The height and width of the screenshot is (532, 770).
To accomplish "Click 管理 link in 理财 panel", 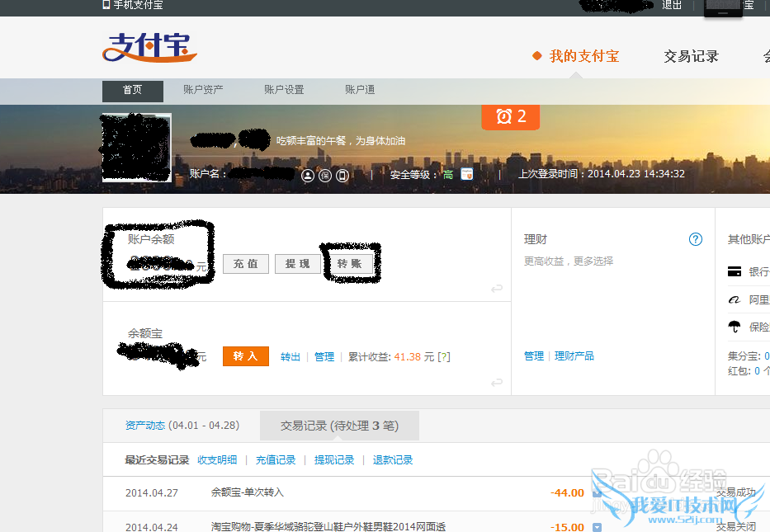I will [x=534, y=355].
